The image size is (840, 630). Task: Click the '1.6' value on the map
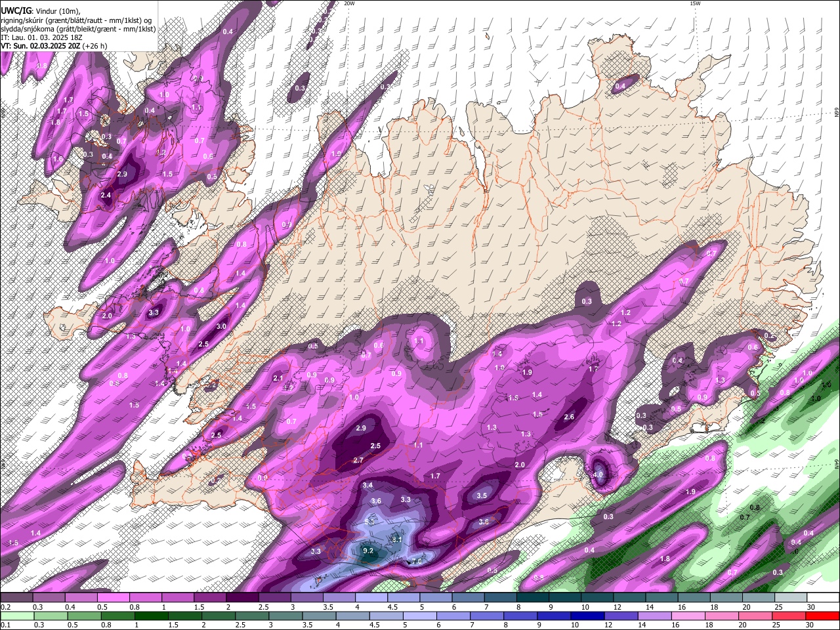point(58,159)
